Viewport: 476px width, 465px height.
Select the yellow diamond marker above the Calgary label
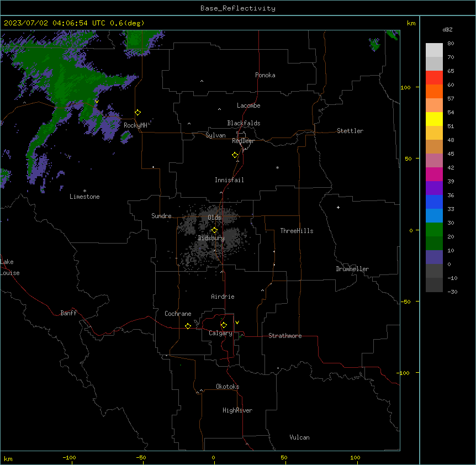pos(224,325)
